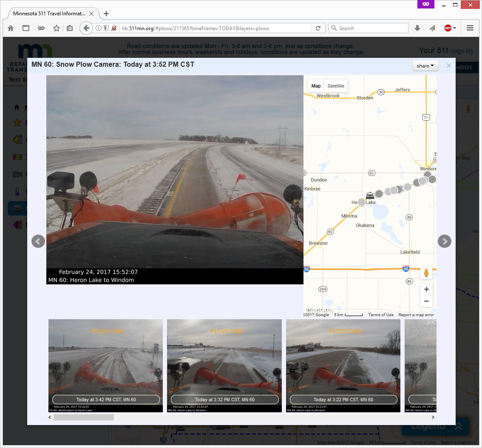Open thumbnail Today at 3:42 PM CST
This screenshot has height=448, width=482.
click(x=106, y=366)
